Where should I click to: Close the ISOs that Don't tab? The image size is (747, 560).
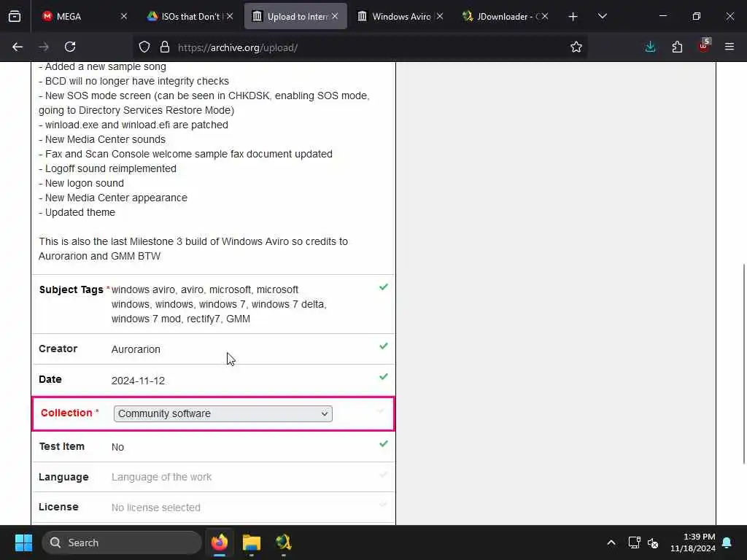230,16
